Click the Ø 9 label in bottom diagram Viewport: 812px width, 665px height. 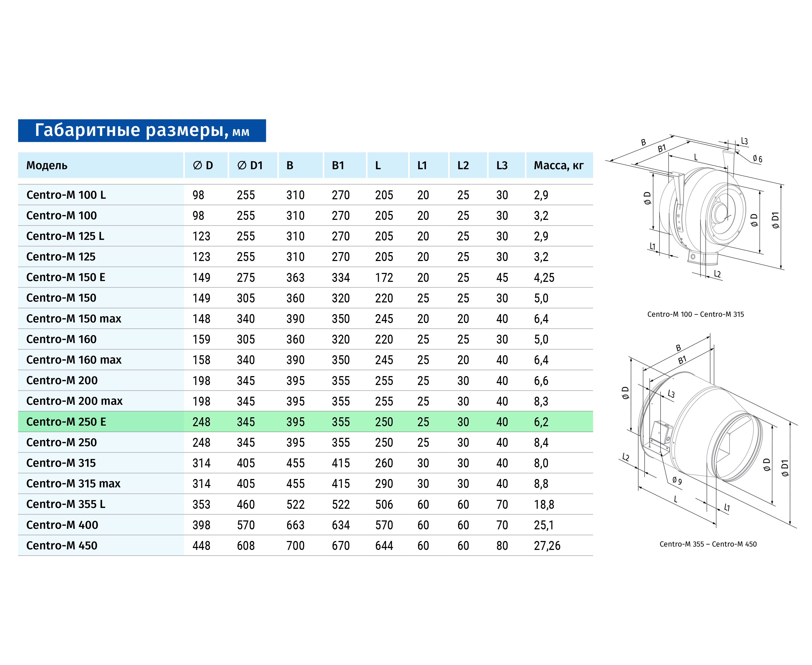pyautogui.click(x=677, y=481)
